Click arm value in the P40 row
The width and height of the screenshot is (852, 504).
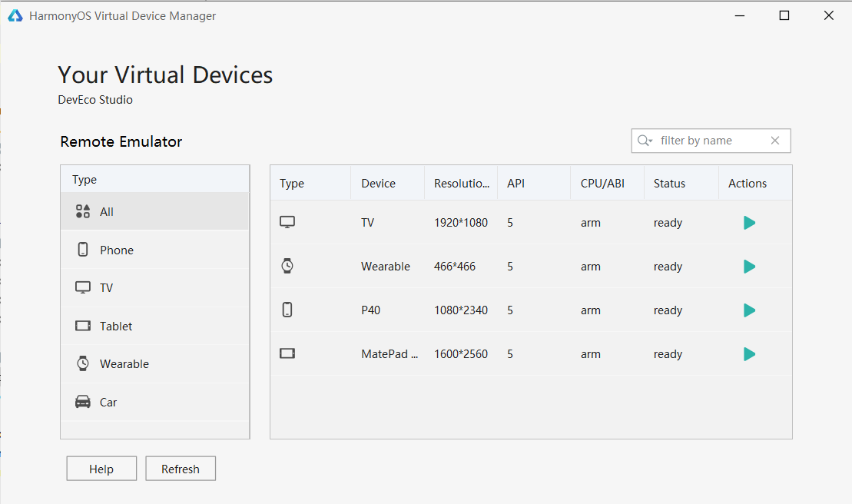click(x=591, y=310)
